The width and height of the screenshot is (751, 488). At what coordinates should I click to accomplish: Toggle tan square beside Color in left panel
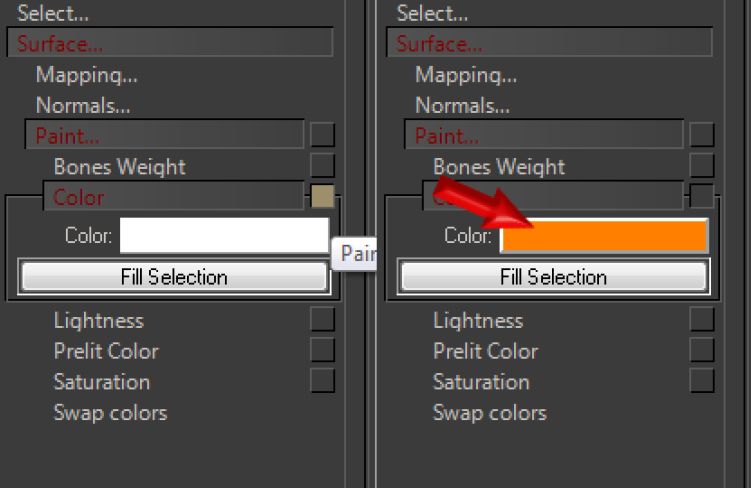coord(322,196)
